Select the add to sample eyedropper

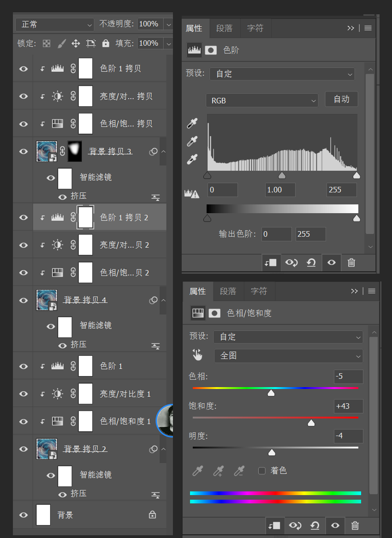pyautogui.click(x=219, y=471)
